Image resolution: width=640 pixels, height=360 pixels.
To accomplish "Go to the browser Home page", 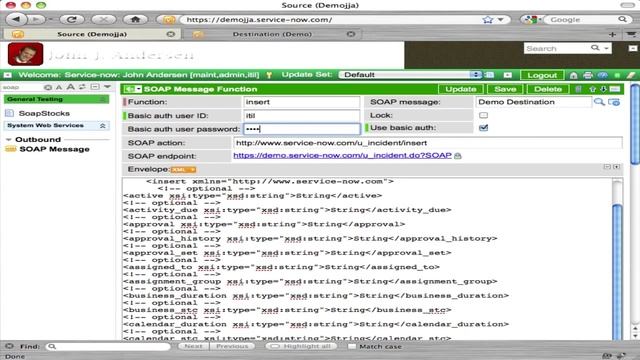I will coord(136,19).
